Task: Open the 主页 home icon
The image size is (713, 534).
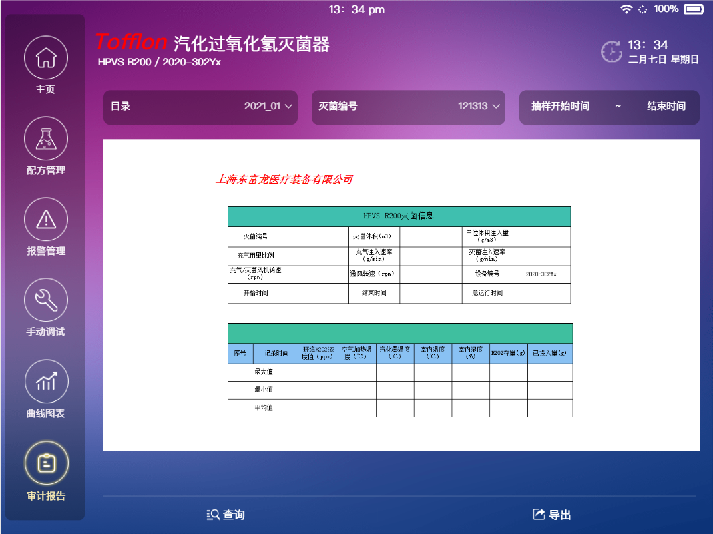Action: point(45,58)
